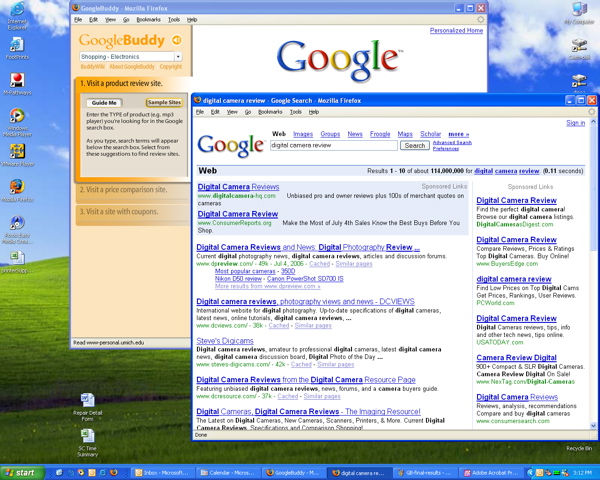Open Bookmarks menu in Google Search window

coord(270,112)
